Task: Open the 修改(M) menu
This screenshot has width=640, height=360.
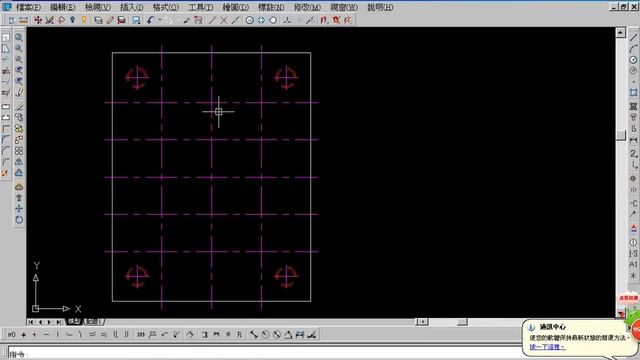Action: (x=307, y=7)
